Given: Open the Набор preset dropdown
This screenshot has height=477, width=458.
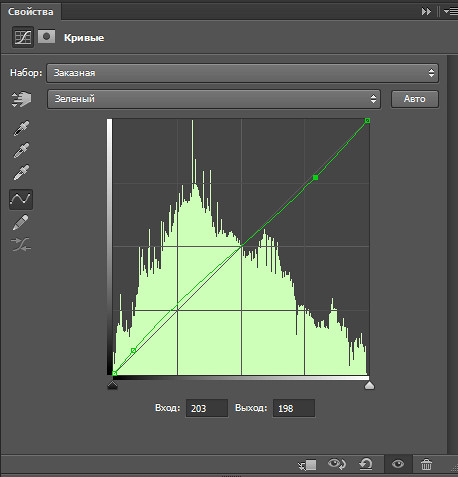Looking at the screenshot, I should (242, 73).
